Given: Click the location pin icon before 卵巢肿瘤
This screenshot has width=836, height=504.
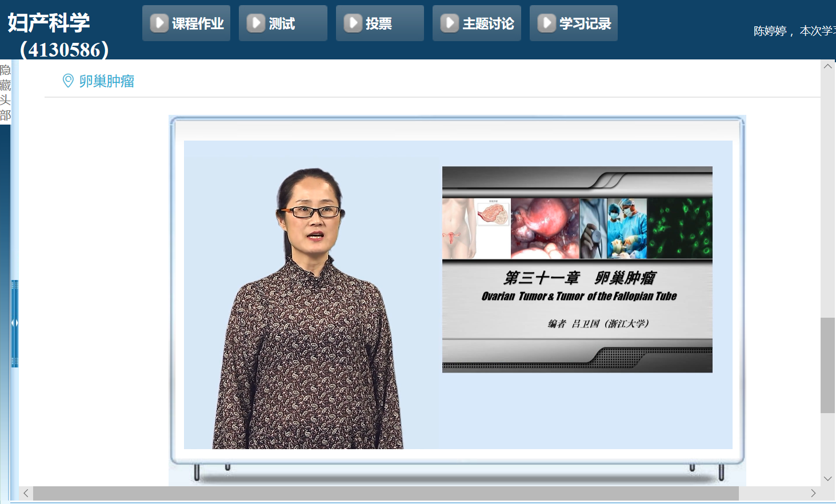Looking at the screenshot, I should 68,81.
